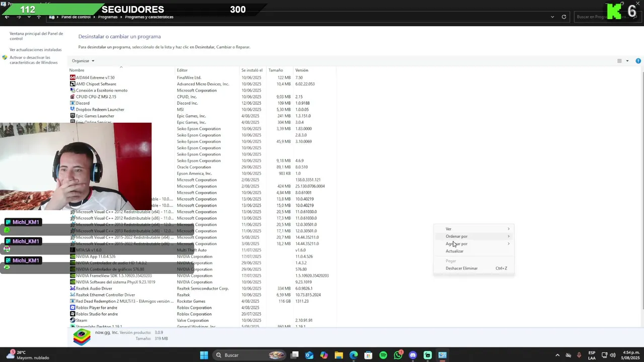
Task: Select the Conexión a Escritorio remoto icon
Action: 72,90
